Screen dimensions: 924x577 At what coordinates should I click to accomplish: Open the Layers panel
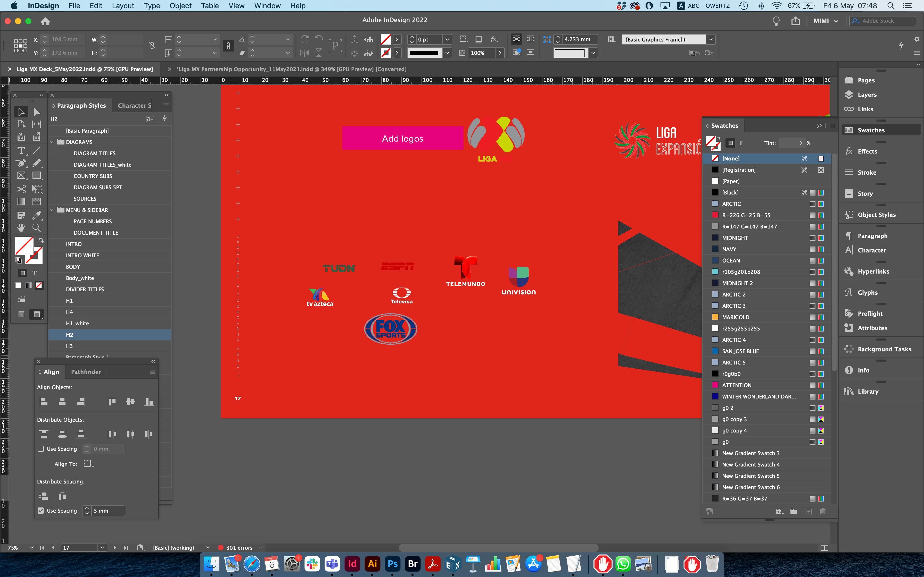click(x=867, y=95)
